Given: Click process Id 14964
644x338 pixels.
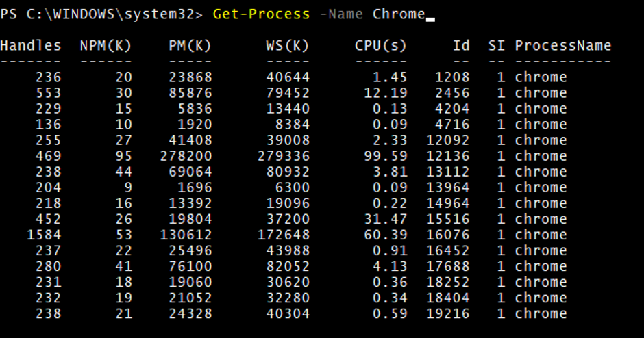Looking at the screenshot, I should point(447,203).
